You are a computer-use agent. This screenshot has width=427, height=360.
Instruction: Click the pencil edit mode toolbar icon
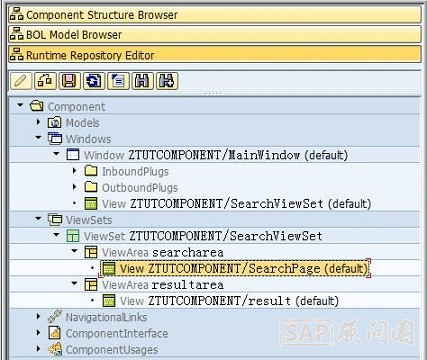pyautogui.click(x=21, y=81)
